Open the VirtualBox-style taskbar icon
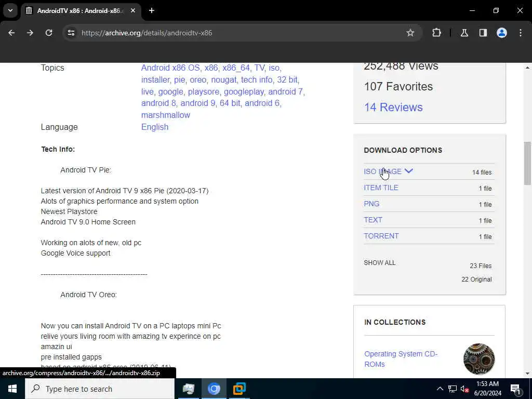The width and height of the screenshot is (532, 399). coord(239,389)
